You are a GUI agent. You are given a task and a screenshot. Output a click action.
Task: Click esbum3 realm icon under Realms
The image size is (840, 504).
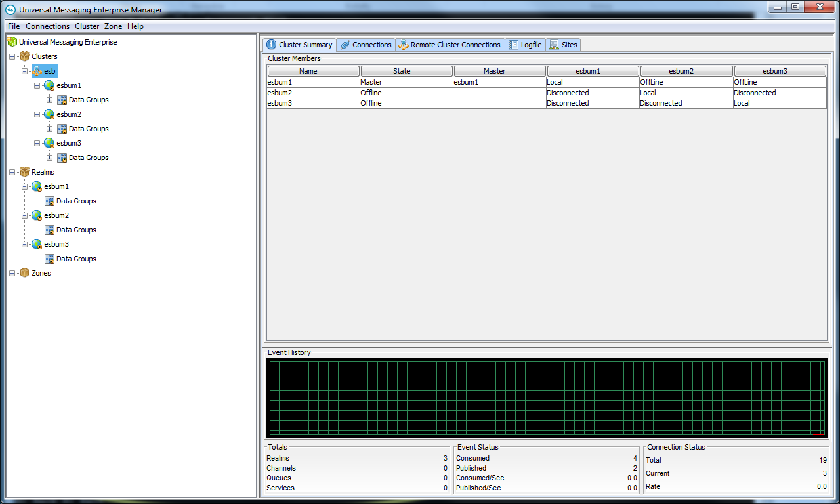(x=37, y=244)
